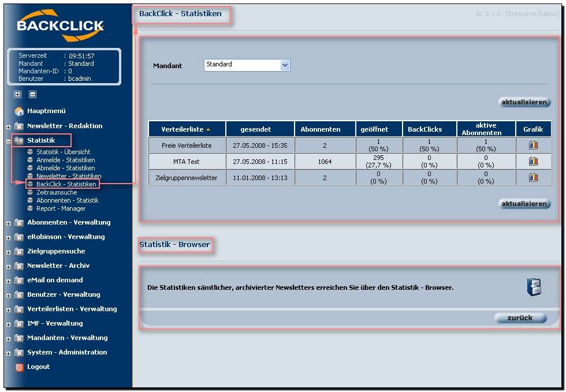566x392 pixels.
Task: Open chart graphic for MTA Test
Action: click(x=533, y=161)
